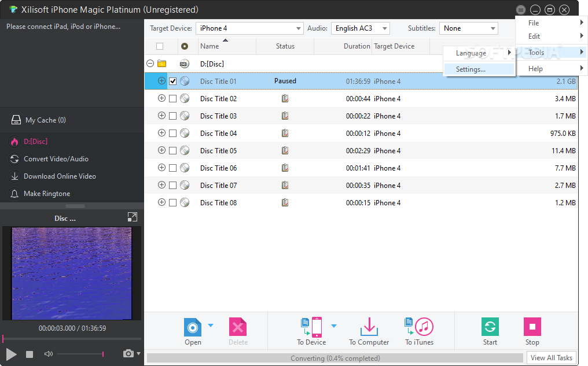Expand the Disc Title 01 row
This screenshot has width=588, height=366.
click(161, 81)
